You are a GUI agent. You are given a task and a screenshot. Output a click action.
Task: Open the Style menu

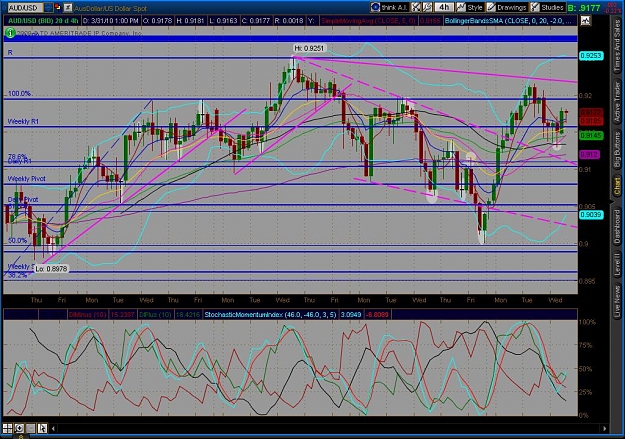coord(470,7)
